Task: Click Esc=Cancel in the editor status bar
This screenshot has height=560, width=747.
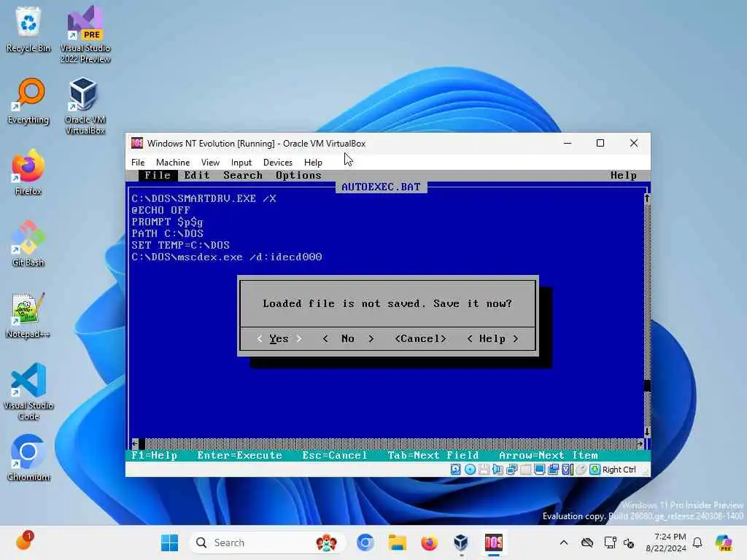Action: [x=334, y=456]
